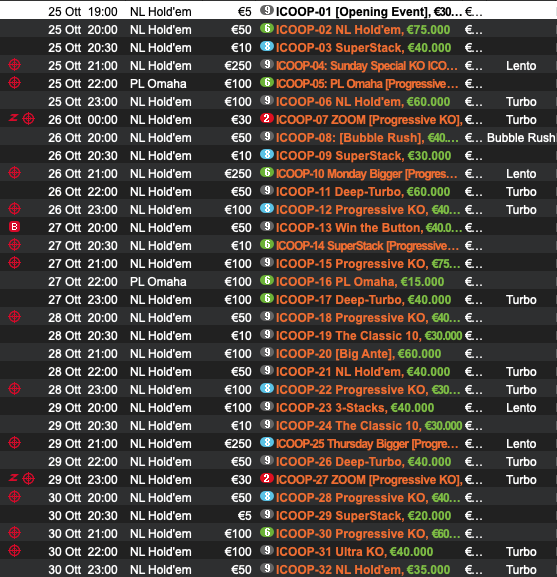Click the '28 Ott 21:00' start time
This screenshot has height=577, width=557.
pyautogui.click(x=83, y=354)
